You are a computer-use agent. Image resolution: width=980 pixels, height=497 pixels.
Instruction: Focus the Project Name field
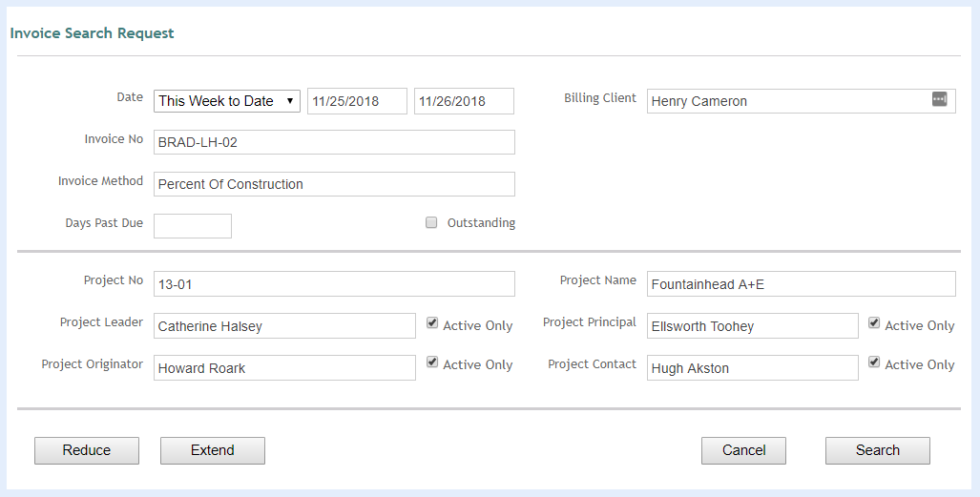801,283
